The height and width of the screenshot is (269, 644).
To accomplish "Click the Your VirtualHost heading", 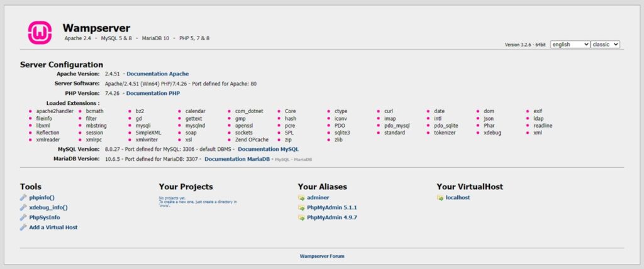I will (470, 187).
